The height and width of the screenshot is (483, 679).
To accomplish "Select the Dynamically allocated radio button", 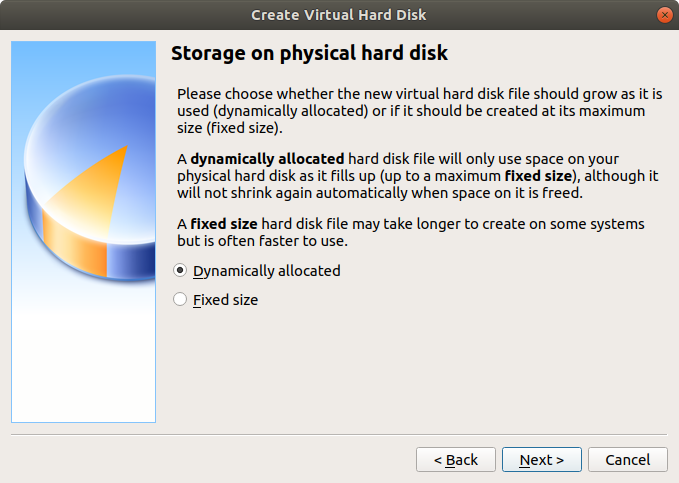I will [180, 270].
